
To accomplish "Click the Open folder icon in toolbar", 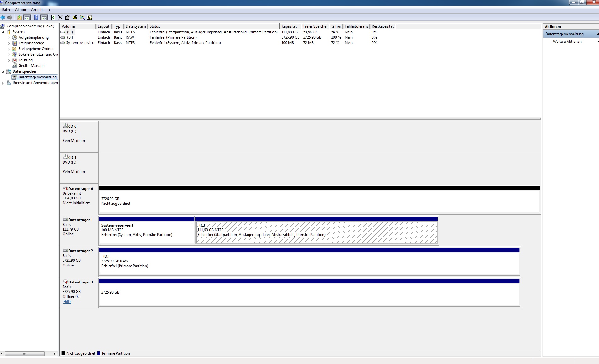I will point(75,17).
